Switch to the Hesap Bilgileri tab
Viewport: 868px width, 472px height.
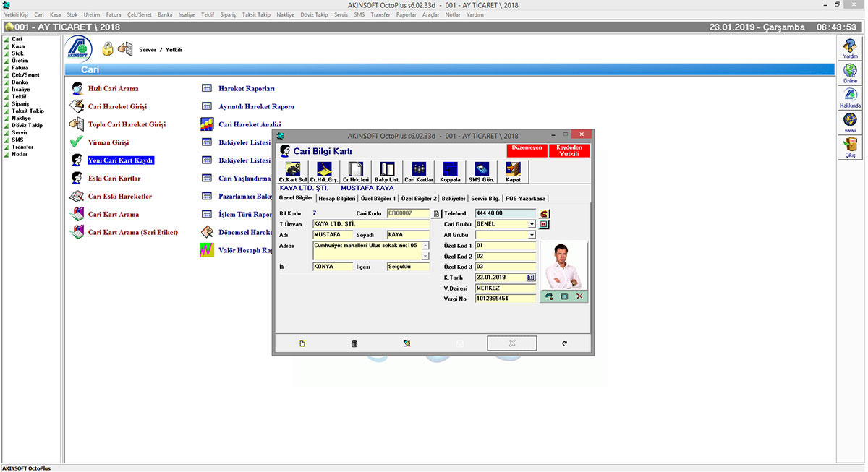tap(337, 198)
